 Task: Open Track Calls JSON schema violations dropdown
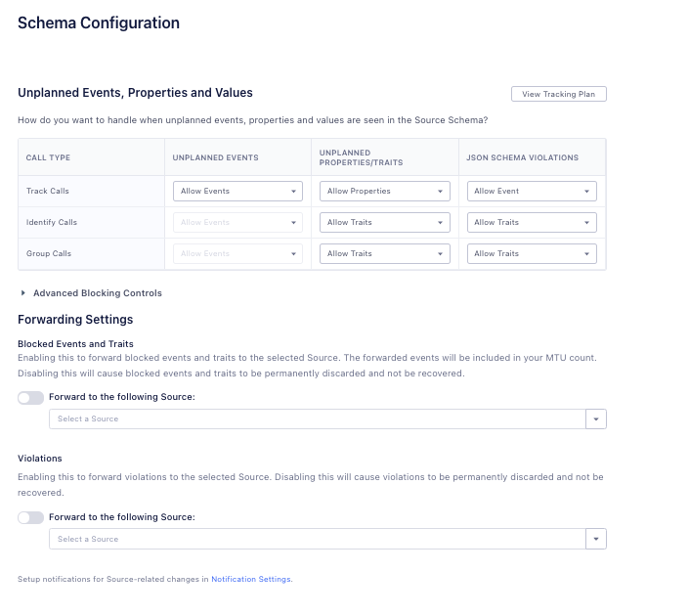pyautogui.click(x=532, y=192)
